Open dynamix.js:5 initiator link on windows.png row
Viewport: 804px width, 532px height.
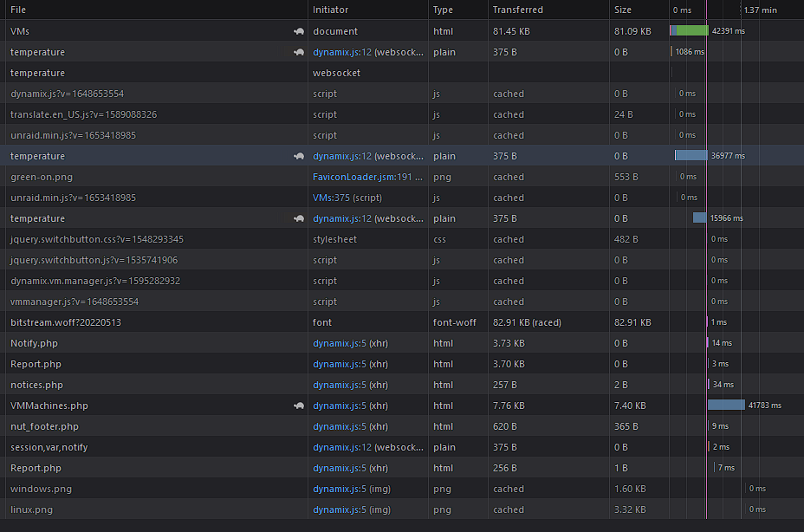point(340,489)
